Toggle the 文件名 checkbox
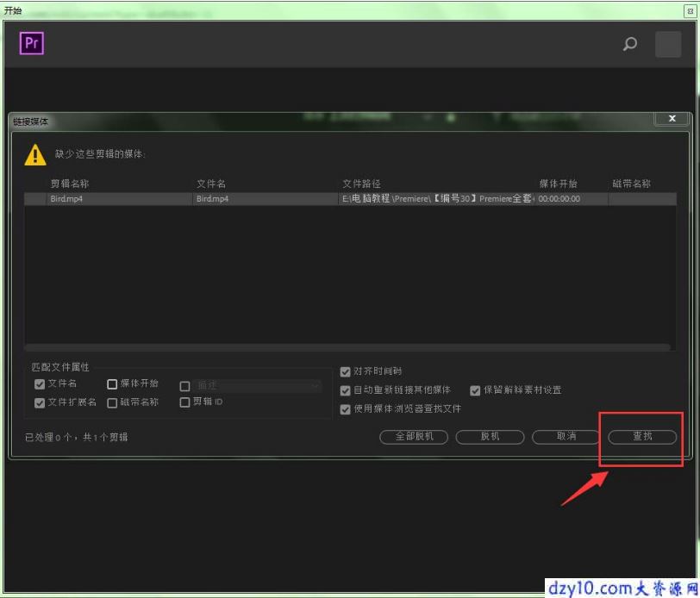 (x=40, y=384)
